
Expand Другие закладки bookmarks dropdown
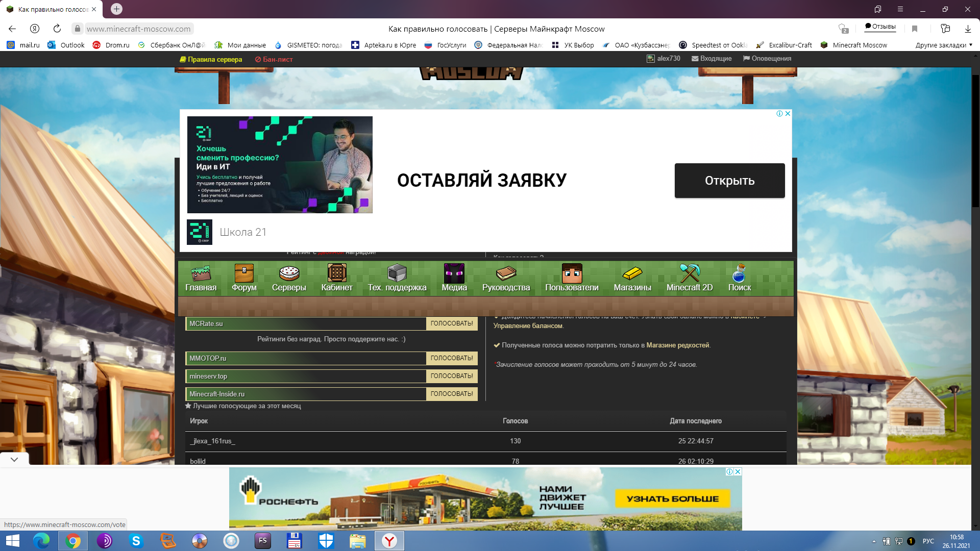(x=943, y=45)
